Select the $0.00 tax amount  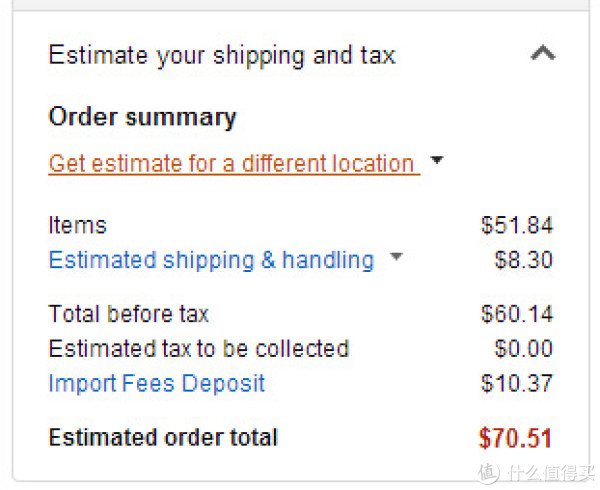coord(523,348)
